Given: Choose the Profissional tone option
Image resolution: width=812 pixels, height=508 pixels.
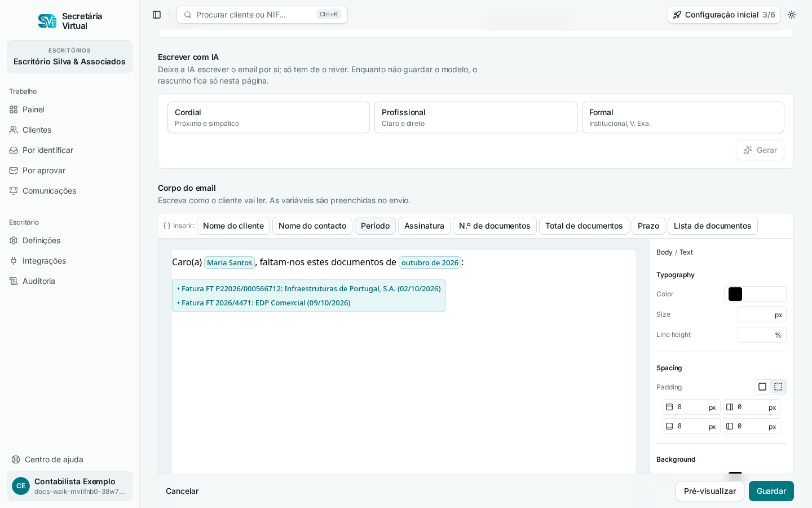Looking at the screenshot, I should [x=476, y=117].
